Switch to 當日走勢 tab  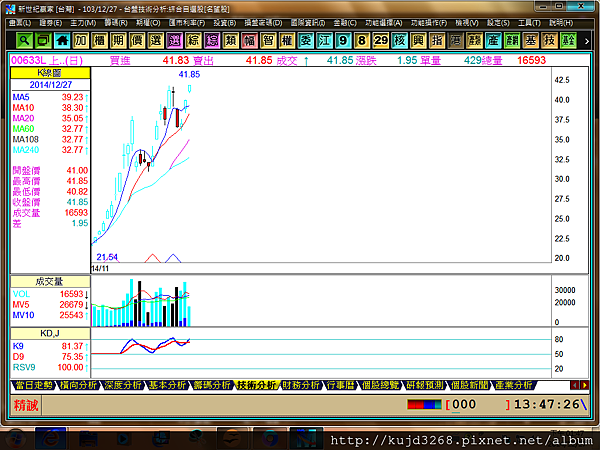click(34, 385)
